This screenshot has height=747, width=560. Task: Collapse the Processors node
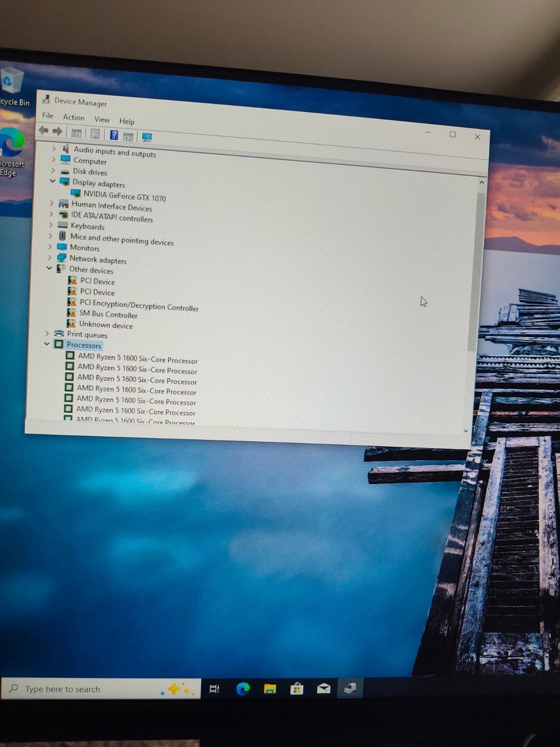pyautogui.click(x=47, y=344)
